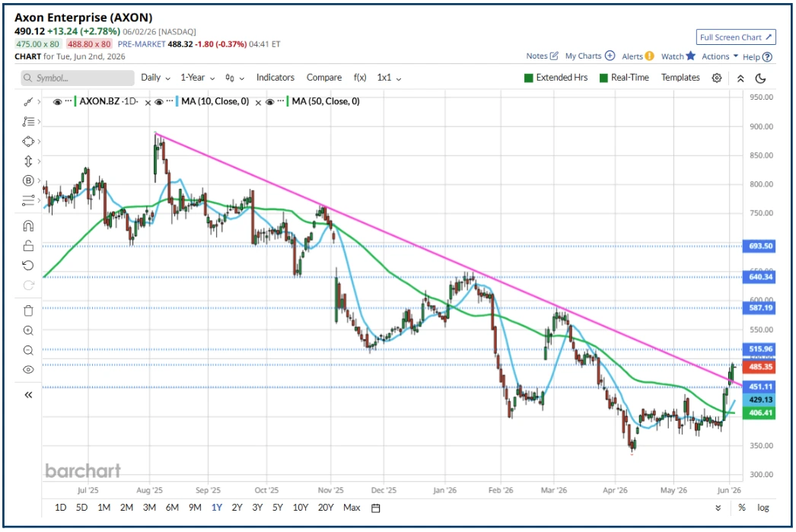Open the horizontal line settings tool
Viewport: 796px width, 532px height.
(28, 200)
